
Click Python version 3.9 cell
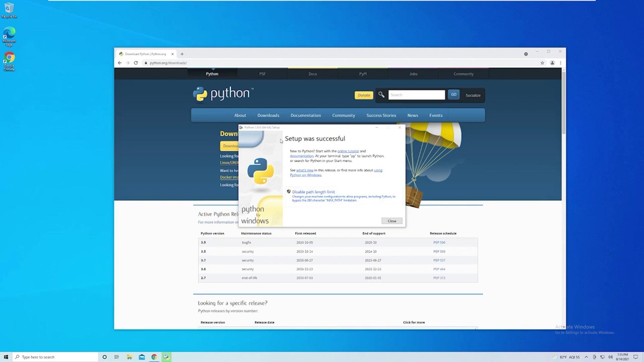[203, 242]
